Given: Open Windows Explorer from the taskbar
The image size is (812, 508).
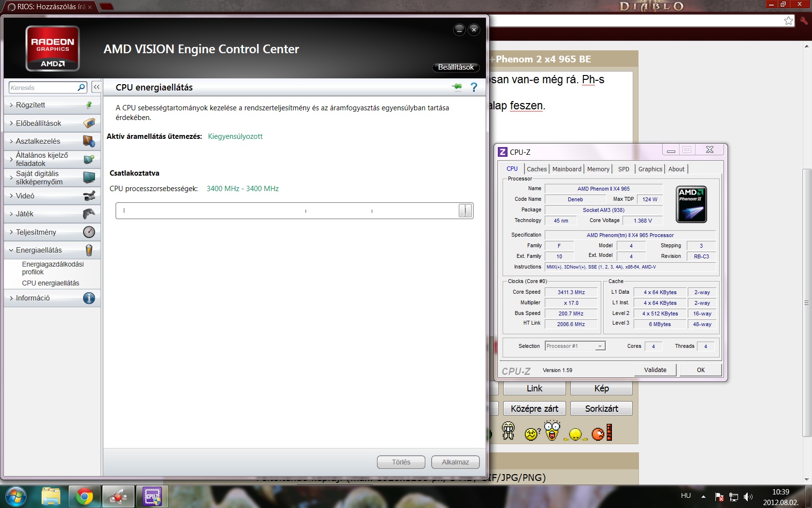Looking at the screenshot, I should tap(51, 496).
